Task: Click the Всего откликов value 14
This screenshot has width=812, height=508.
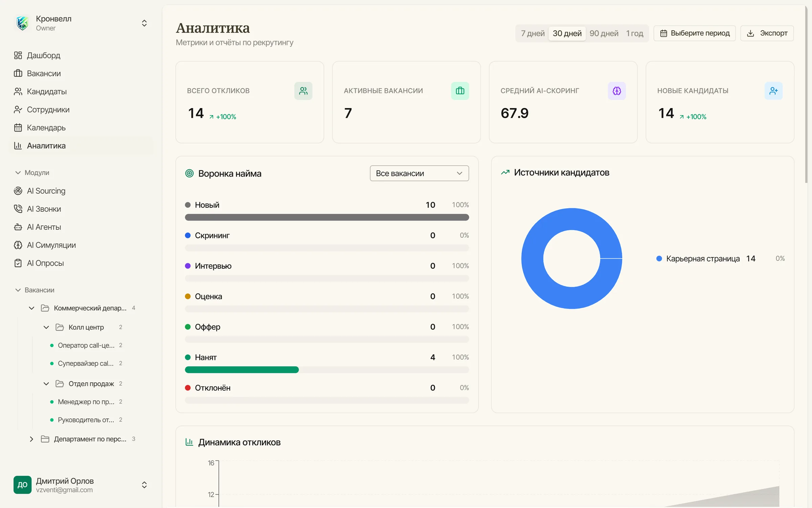Action: (196, 113)
